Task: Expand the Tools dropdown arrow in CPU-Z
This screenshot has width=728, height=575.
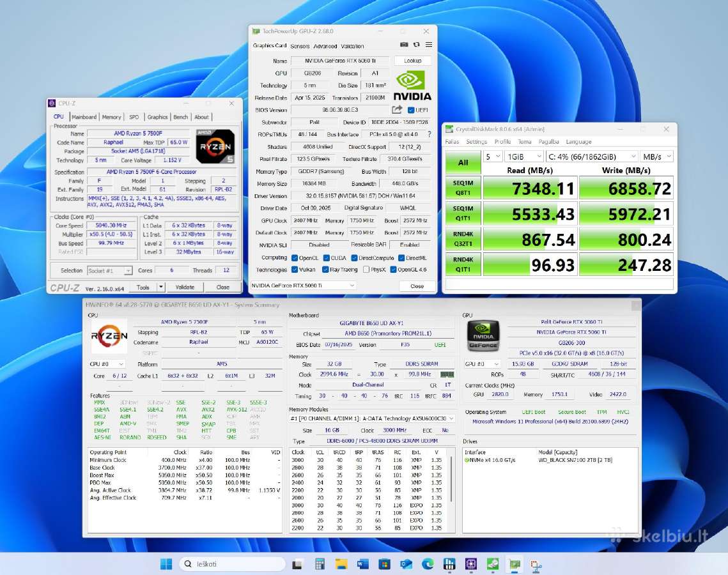Action: tap(160, 287)
